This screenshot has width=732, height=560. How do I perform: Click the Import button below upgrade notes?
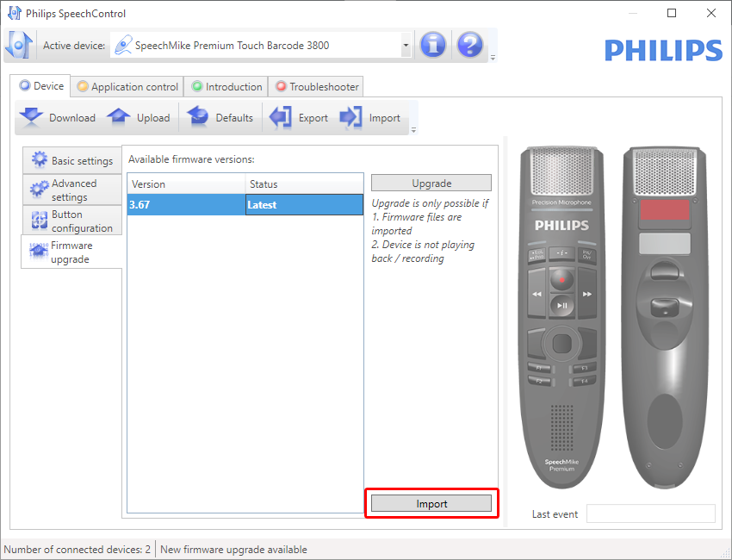431,503
